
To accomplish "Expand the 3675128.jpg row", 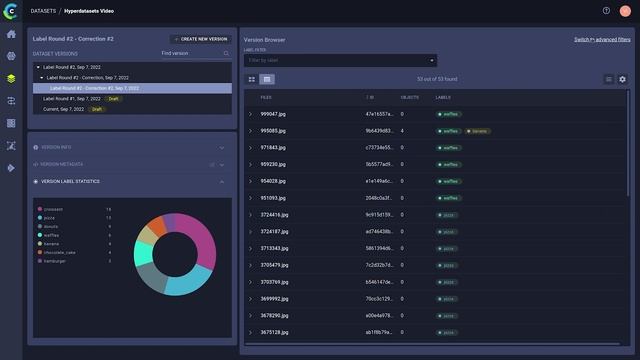I will click(251, 333).
